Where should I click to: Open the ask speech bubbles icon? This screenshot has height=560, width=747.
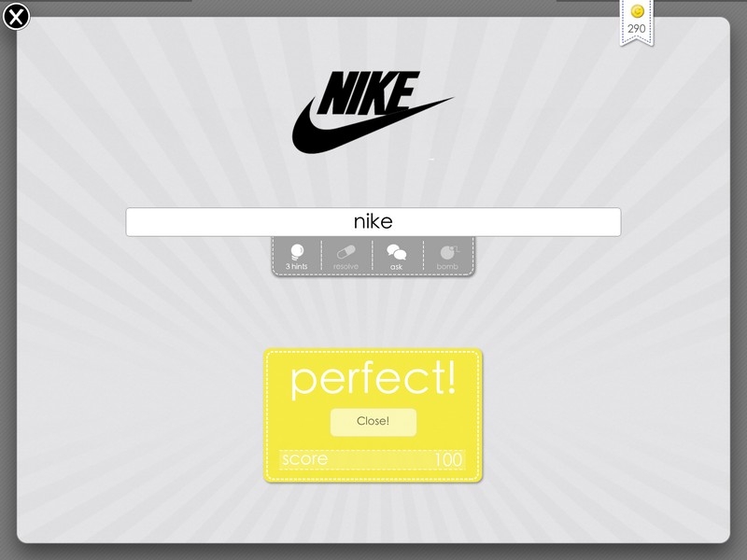click(x=396, y=251)
